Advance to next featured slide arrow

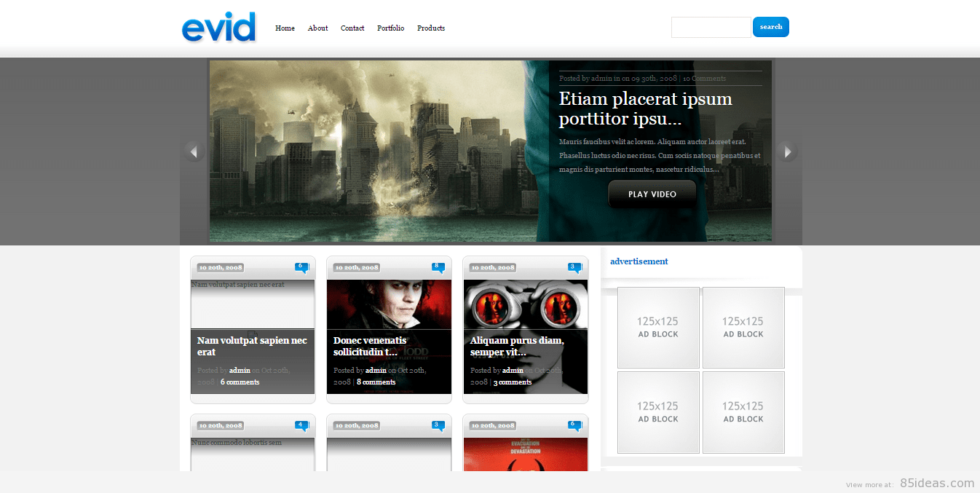pos(786,151)
